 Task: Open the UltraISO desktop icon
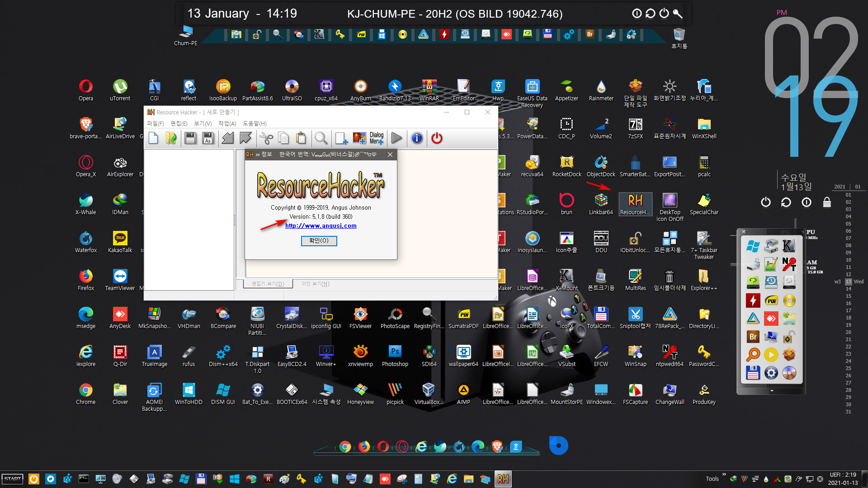292,90
